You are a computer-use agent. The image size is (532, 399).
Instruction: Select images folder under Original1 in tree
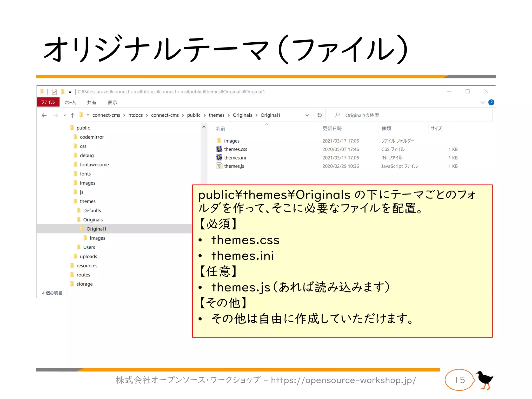coord(97,238)
